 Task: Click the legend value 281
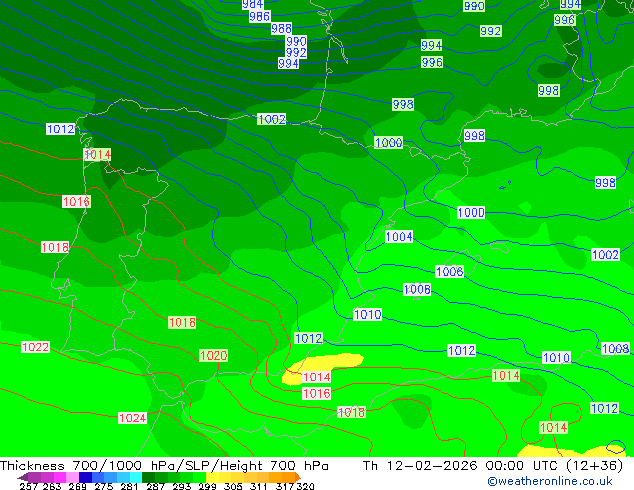[x=129, y=486]
